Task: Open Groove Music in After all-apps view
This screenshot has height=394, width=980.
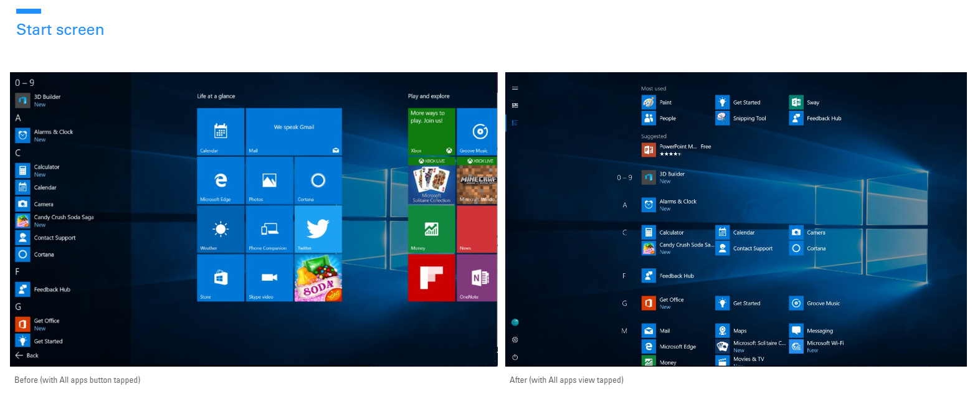Action: tap(815, 303)
